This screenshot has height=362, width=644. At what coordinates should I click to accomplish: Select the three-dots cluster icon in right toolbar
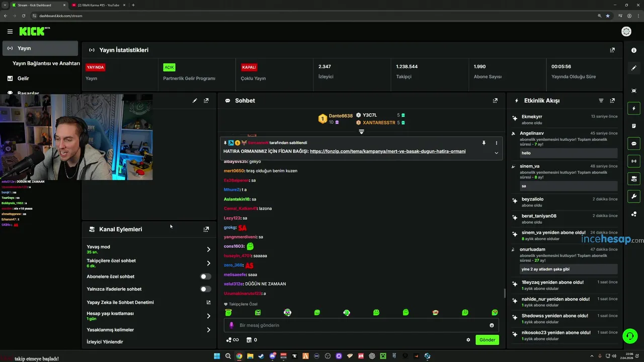tap(634, 214)
